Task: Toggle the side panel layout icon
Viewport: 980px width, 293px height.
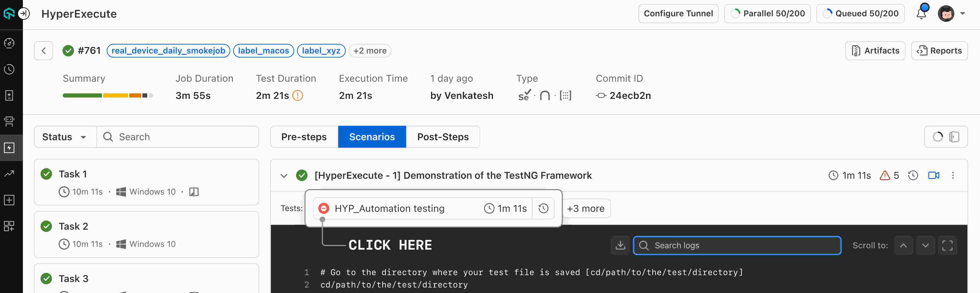Action: click(x=954, y=137)
